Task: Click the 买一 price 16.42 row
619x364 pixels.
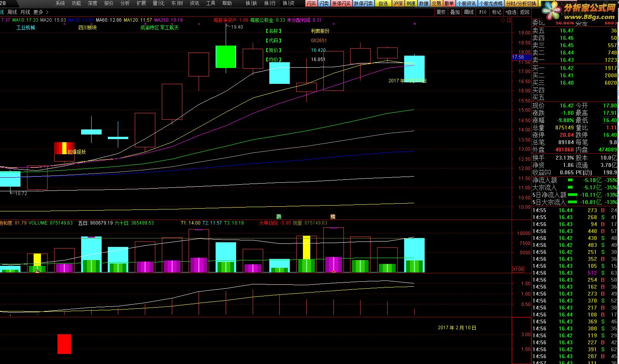Action: 575,68
